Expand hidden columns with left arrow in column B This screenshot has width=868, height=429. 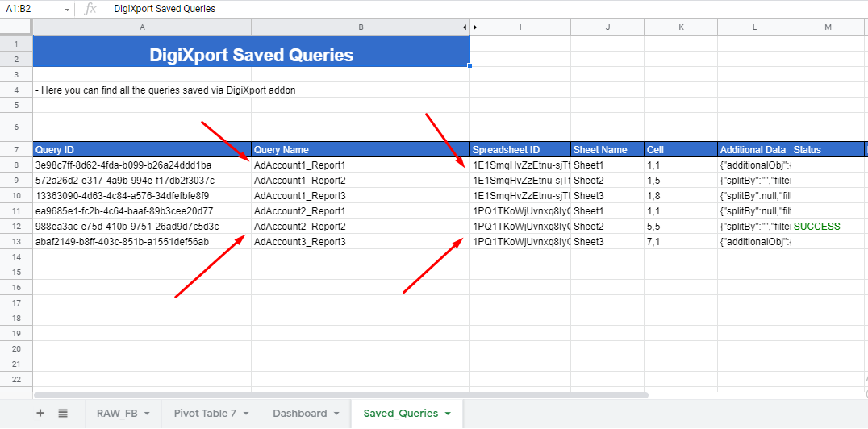click(465, 27)
